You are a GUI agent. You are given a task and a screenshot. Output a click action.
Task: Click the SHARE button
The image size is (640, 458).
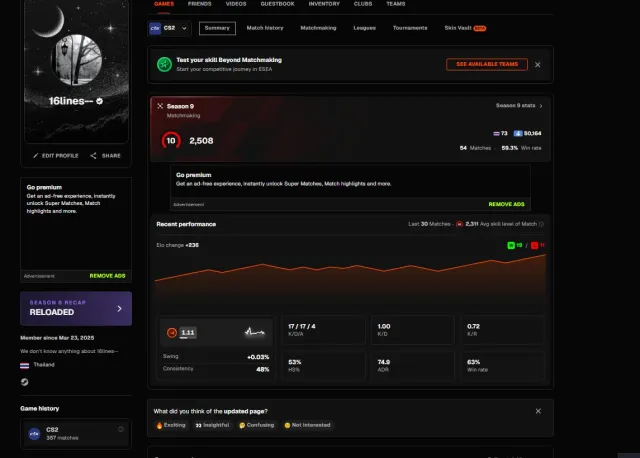coord(105,156)
